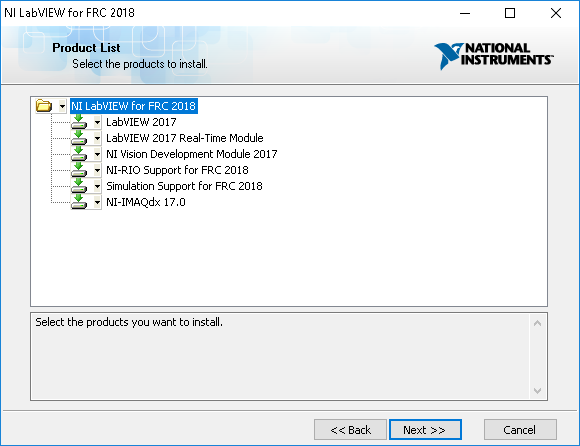The width and height of the screenshot is (580, 446).
Task: Click the install icon for Simulation Support for FRC 2018
Action: [x=79, y=186]
